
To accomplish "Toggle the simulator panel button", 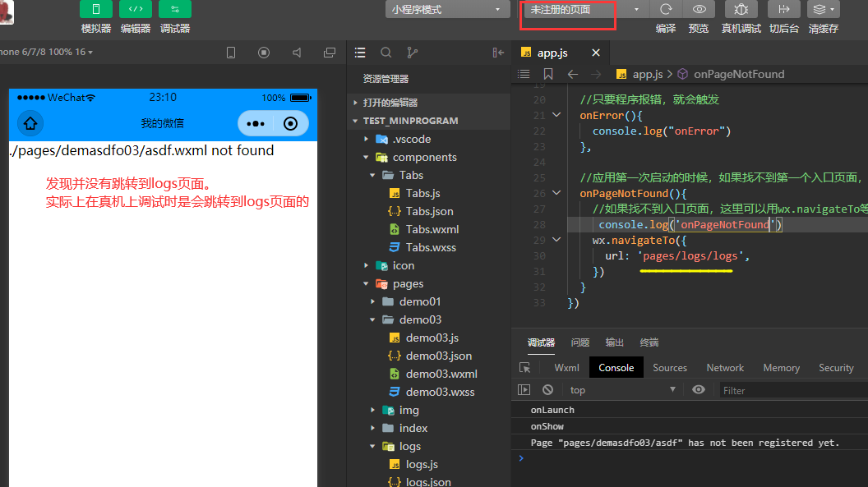I will 96,9.
